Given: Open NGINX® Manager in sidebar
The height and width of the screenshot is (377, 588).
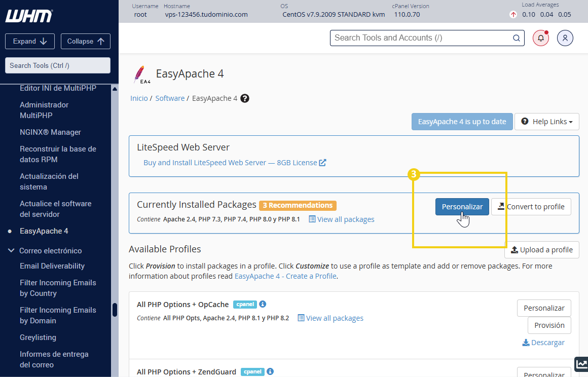Looking at the screenshot, I should pyautogui.click(x=50, y=132).
